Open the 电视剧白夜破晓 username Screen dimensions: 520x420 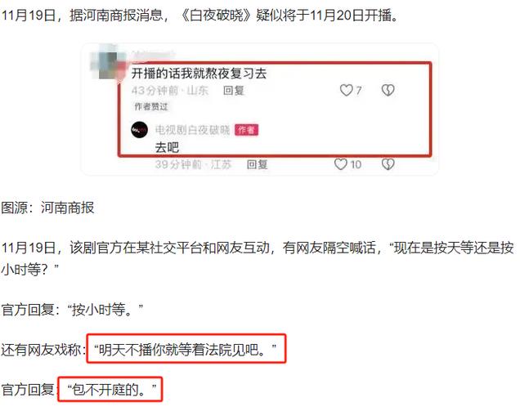pyautogui.click(x=192, y=130)
